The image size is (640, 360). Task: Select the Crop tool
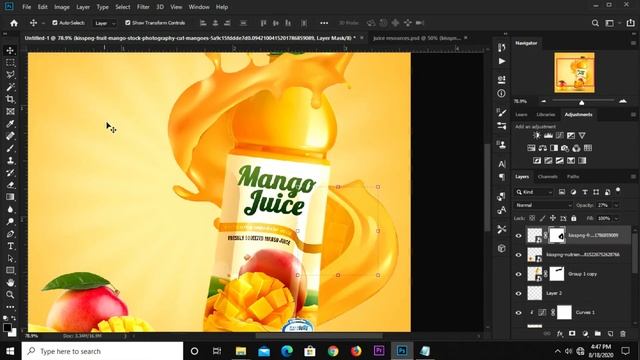10,99
